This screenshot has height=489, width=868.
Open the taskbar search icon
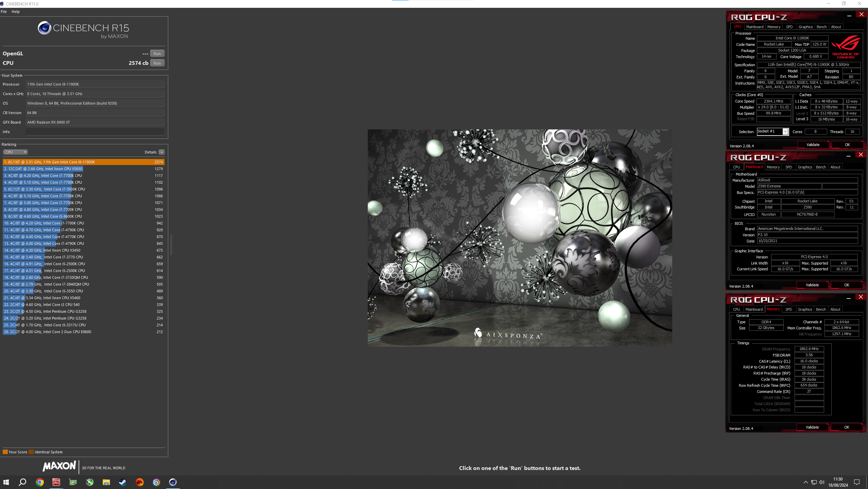(22, 482)
